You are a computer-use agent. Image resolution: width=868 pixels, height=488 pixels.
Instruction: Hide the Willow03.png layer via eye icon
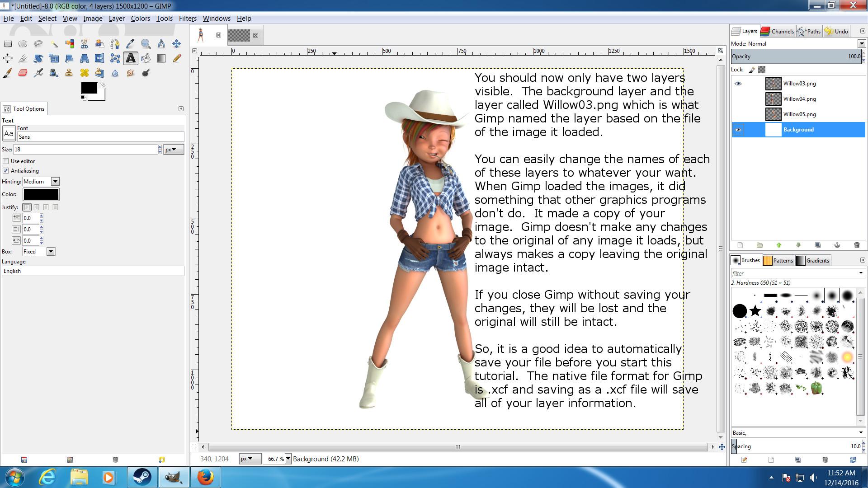click(x=738, y=84)
